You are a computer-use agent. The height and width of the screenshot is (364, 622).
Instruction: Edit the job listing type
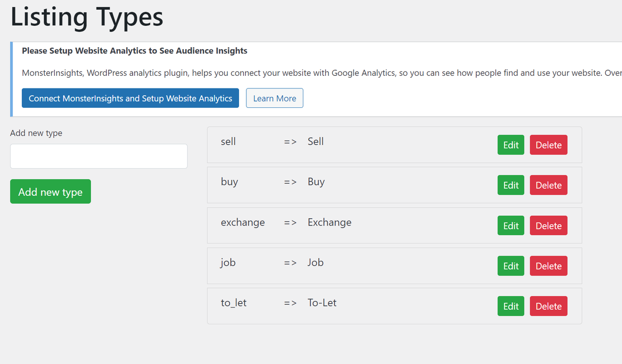point(511,266)
